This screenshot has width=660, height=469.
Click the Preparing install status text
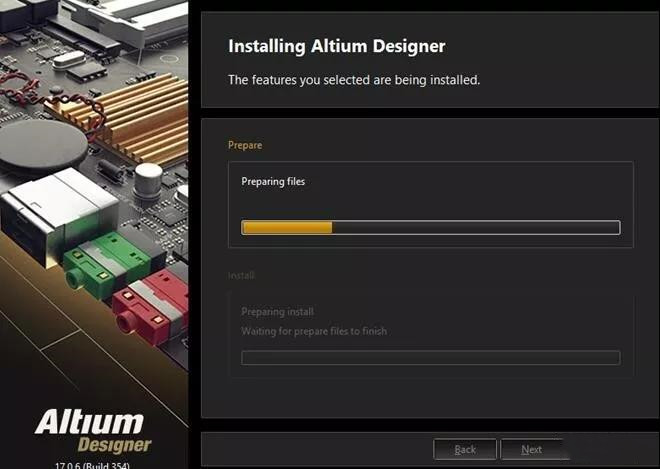(x=277, y=312)
